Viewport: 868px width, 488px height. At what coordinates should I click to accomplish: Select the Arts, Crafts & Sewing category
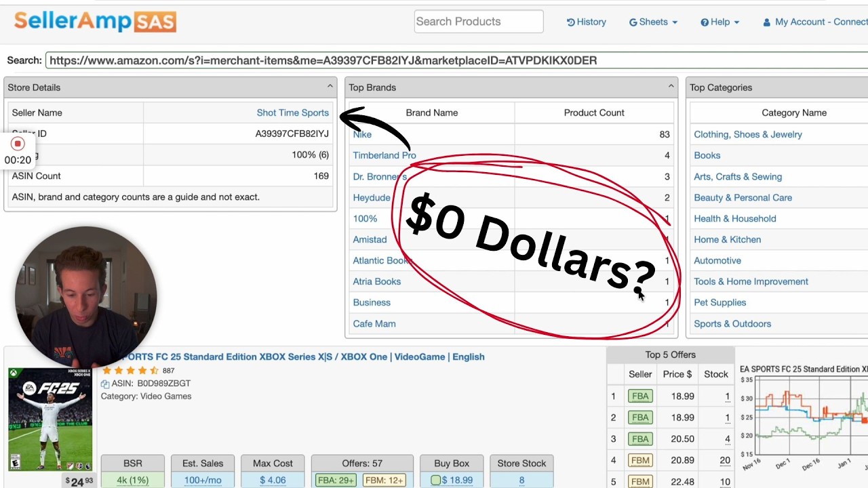pos(738,176)
